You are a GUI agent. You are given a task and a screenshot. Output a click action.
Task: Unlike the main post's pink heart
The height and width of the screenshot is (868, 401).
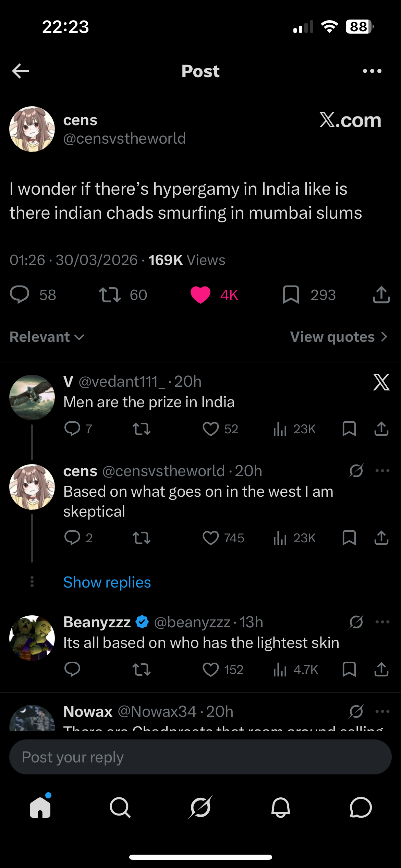(200, 295)
